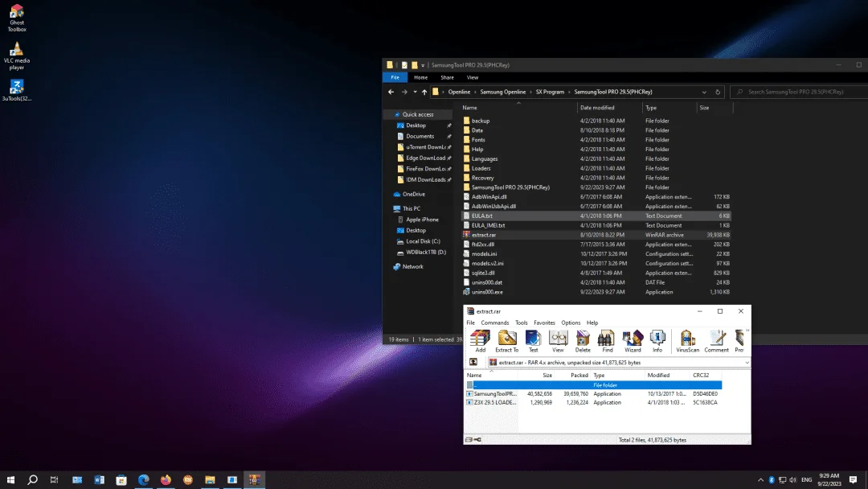Click Openline in the breadcrumb path
This screenshot has height=489, width=868.
click(x=459, y=92)
